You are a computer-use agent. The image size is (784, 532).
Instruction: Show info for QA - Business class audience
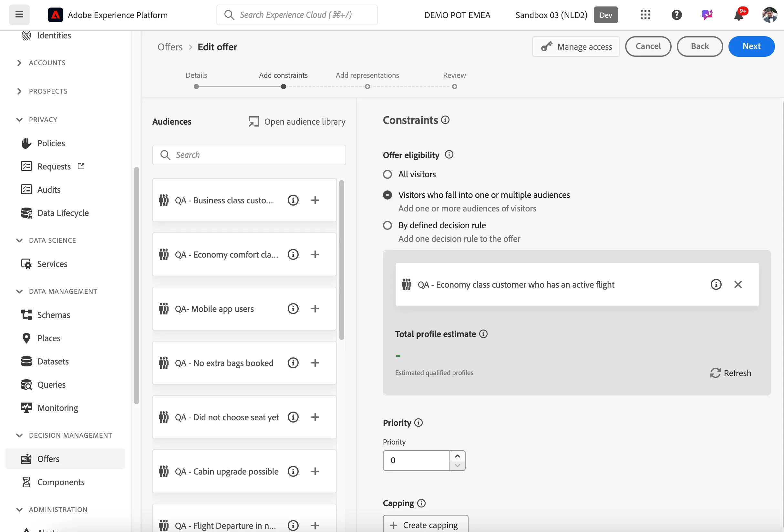pos(293,200)
